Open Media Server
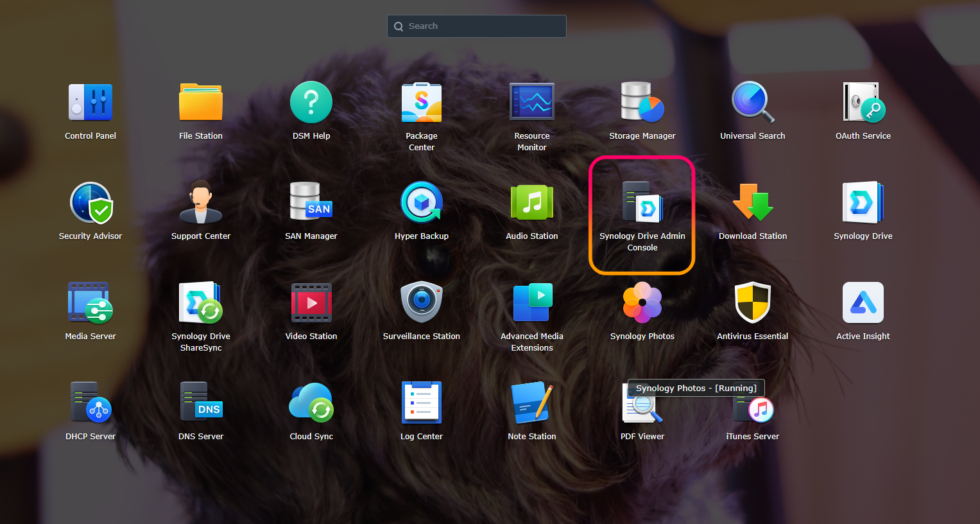 point(90,303)
